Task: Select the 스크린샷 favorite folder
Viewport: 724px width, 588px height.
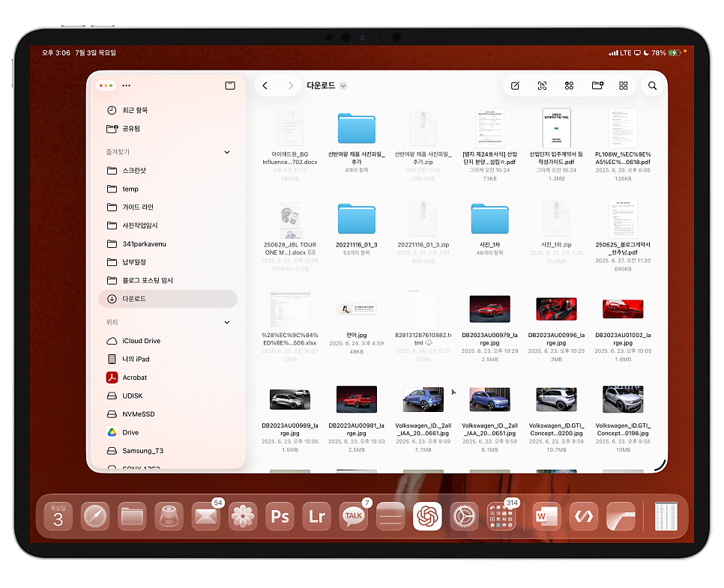Action: click(168, 170)
